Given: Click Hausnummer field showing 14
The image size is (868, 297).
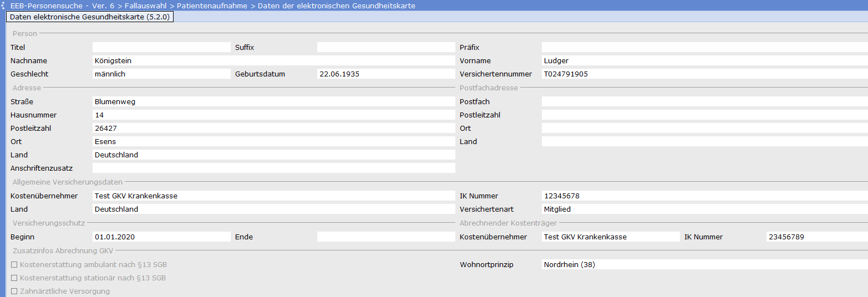Looking at the screenshot, I should pos(274,115).
